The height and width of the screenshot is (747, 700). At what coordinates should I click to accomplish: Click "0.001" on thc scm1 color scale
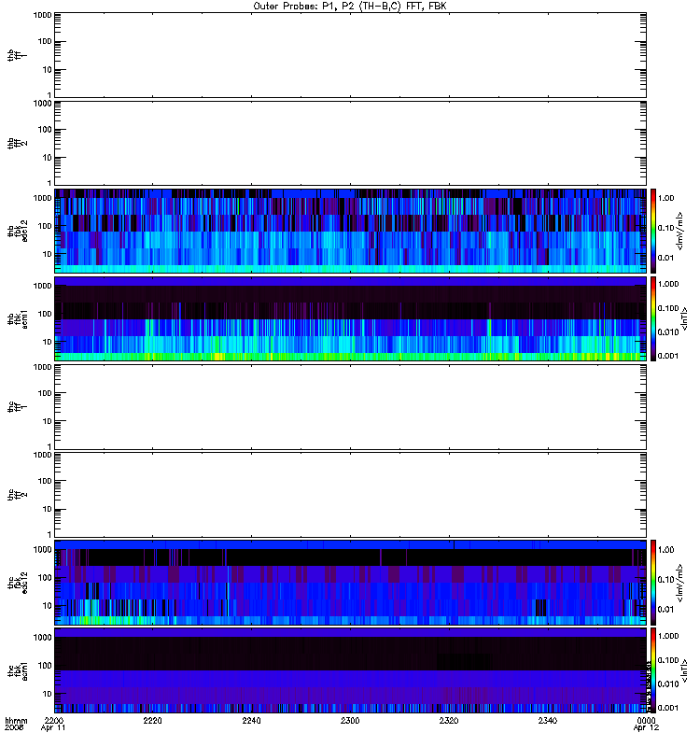[x=668, y=708]
